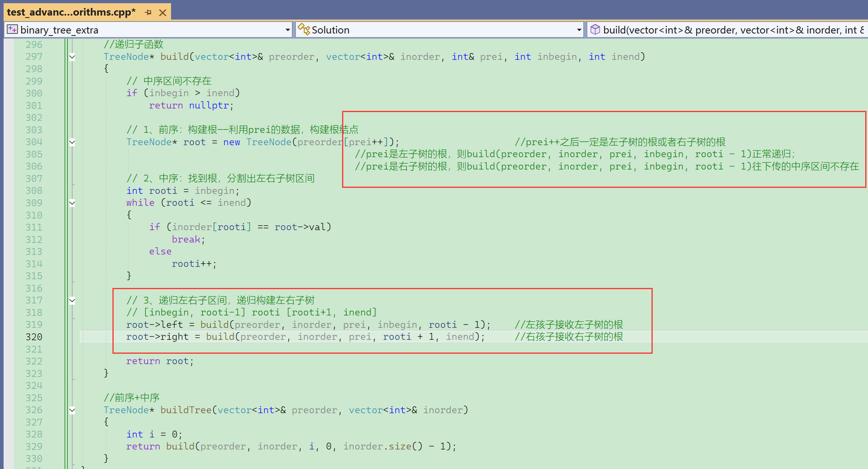This screenshot has width=868, height=469.
Task: Click the return root statement on line 322
Action: pyautogui.click(x=159, y=361)
